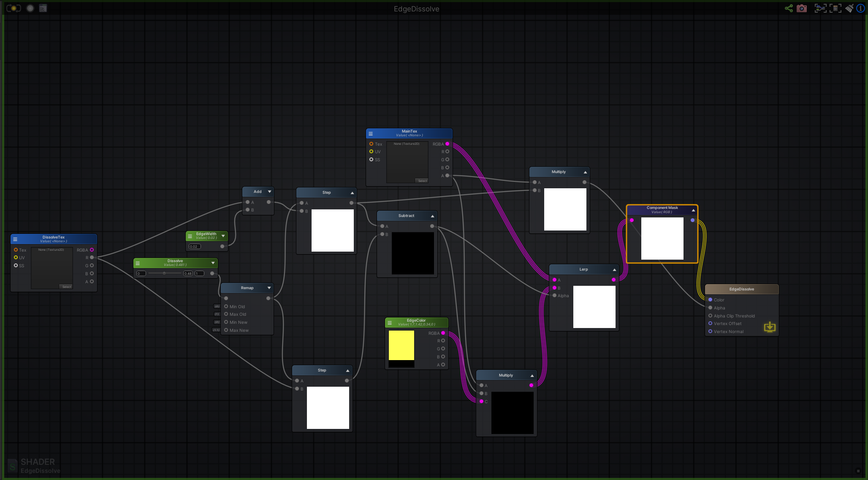Focus on the master node icon

(x=835, y=8)
